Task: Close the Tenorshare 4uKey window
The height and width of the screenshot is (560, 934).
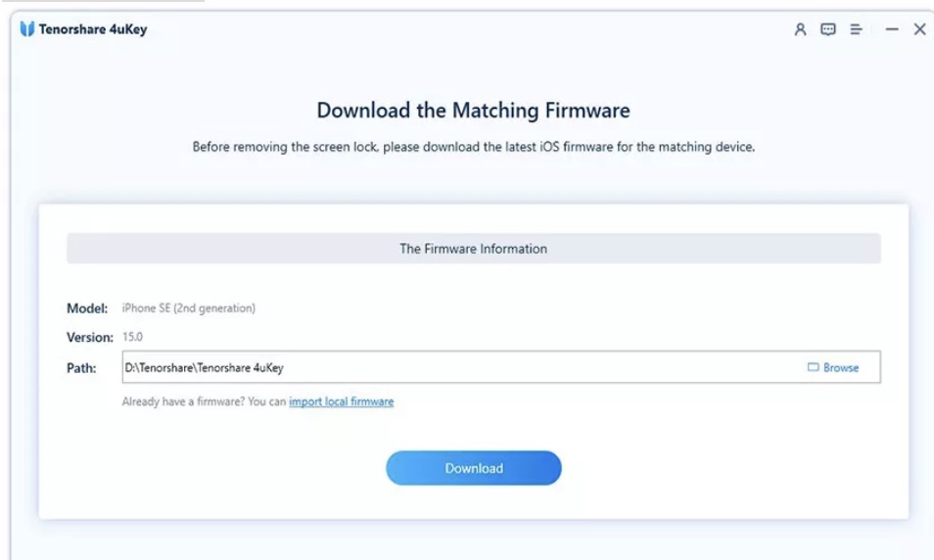Action: [919, 29]
